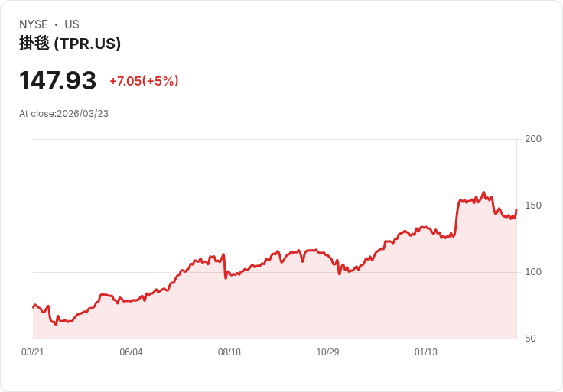Click the NYSE exchange label
563x392 pixels.
click(x=33, y=24)
